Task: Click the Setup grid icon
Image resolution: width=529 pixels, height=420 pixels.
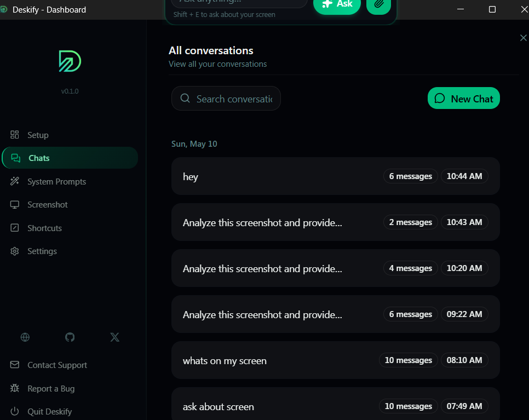Action: click(x=14, y=135)
